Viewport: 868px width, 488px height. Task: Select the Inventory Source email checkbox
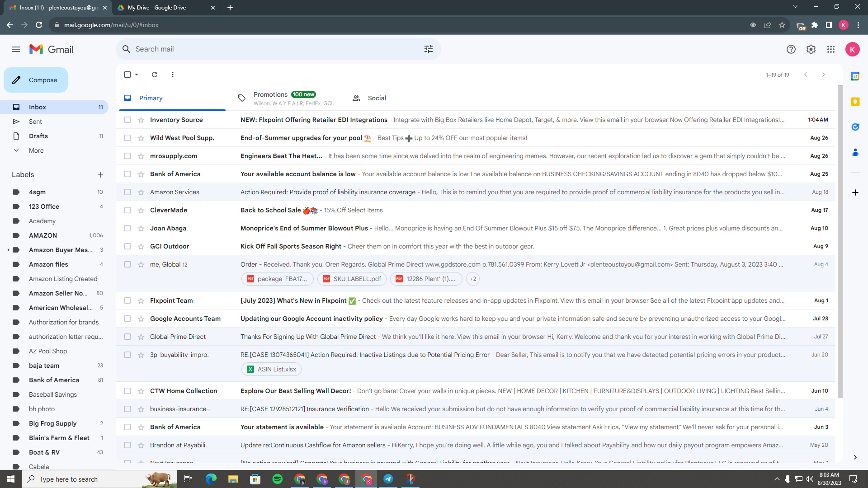tap(127, 120)
